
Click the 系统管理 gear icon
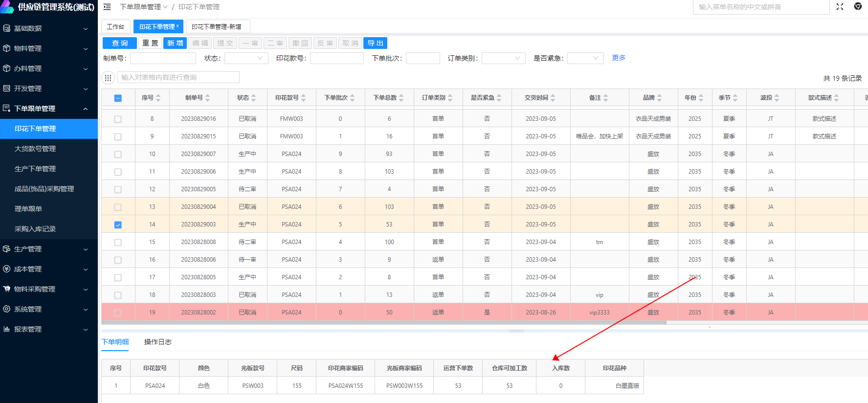[x=7, y=309]
